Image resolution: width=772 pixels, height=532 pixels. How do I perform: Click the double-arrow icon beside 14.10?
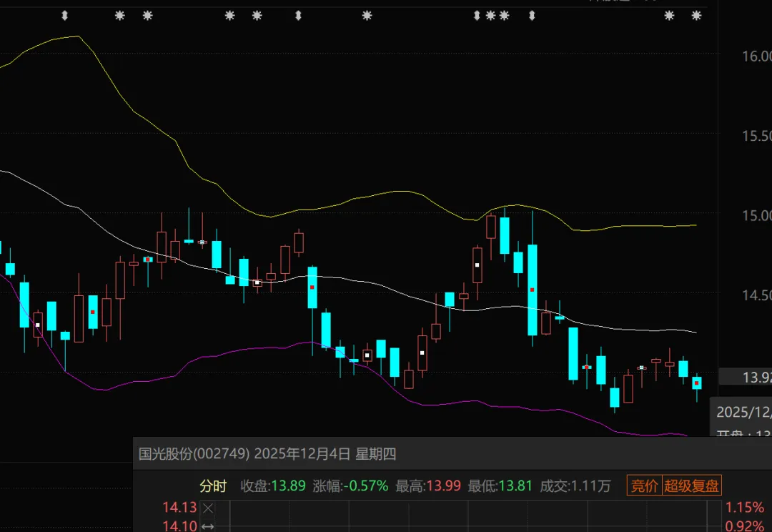point(208,527)
